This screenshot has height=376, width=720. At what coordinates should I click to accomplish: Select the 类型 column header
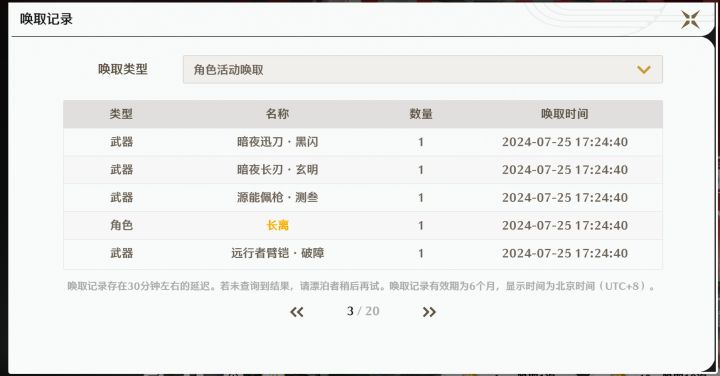click(x=121, y=114)
